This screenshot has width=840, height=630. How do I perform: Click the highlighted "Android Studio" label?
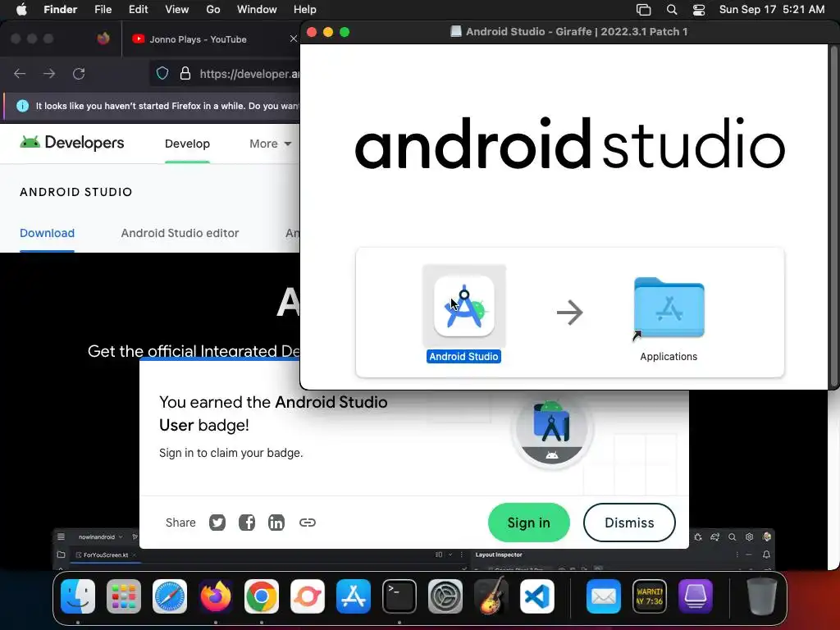point(463,356)
